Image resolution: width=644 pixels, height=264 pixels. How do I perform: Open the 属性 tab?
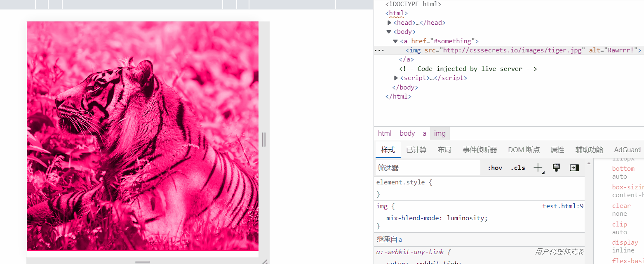(557, 150)
